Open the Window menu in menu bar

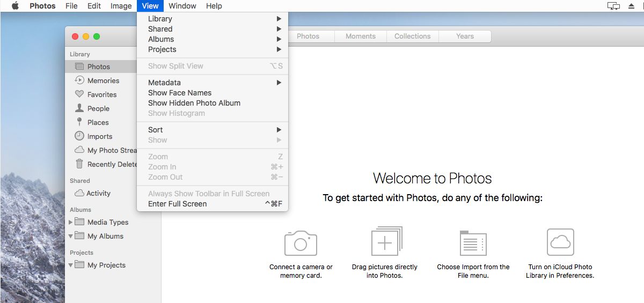click(x=182, y=6)
